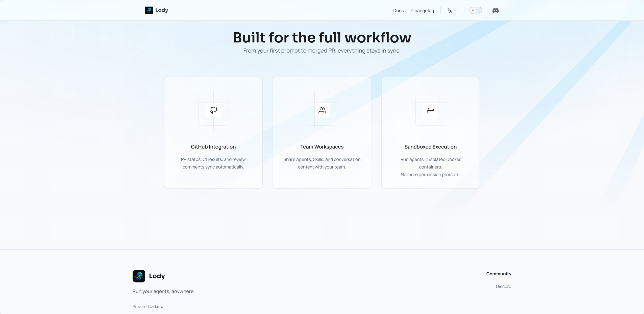
Task: Click the 'Powered by' footer text
Action: (x=143, y=306)
